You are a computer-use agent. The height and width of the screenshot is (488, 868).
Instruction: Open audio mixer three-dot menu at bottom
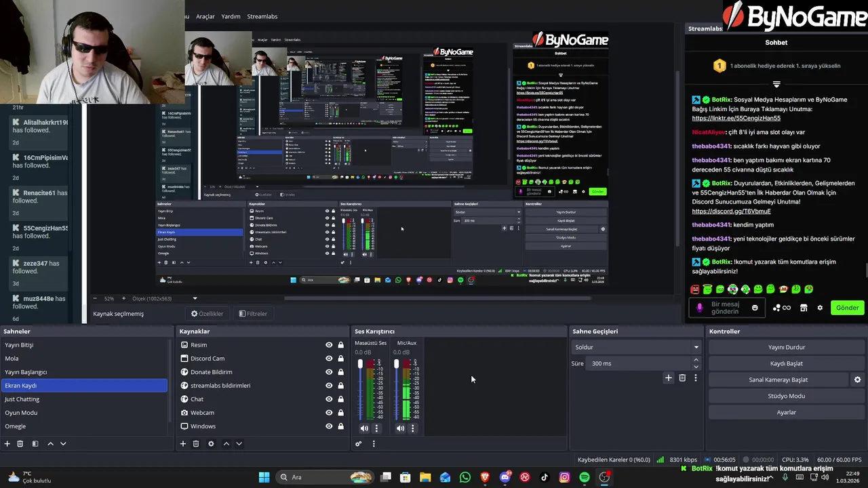[x=374, y=443]
